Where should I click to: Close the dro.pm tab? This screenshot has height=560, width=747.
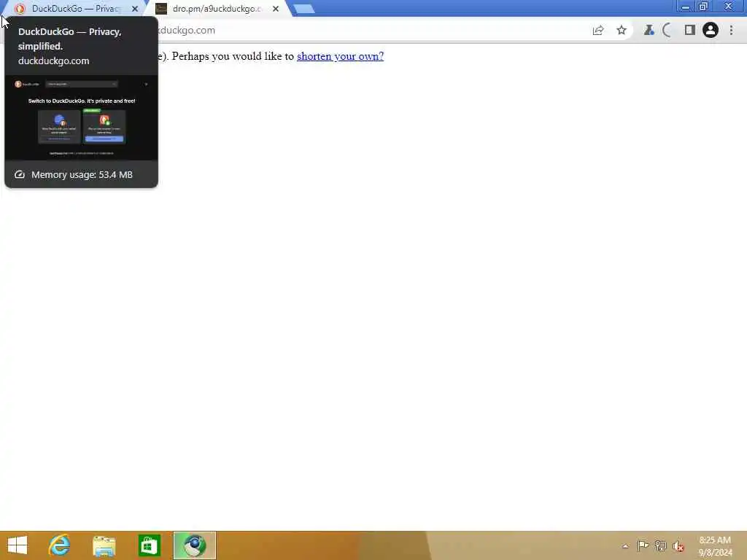(x=275, y=9)
